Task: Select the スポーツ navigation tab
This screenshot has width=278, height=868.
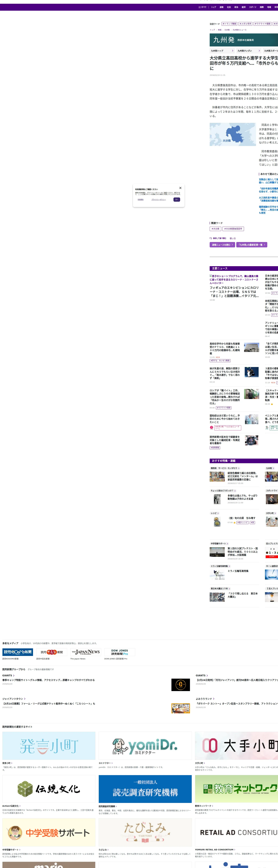Action: 252,7
